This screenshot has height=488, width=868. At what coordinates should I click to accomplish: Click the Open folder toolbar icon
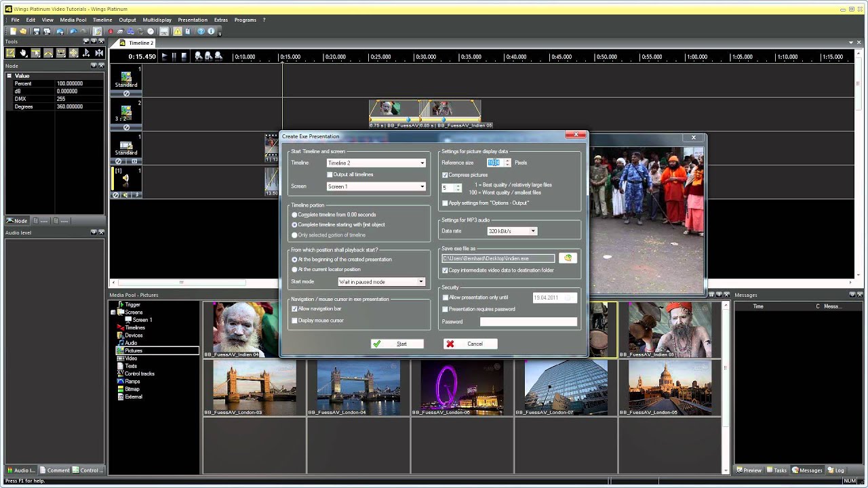(x=23, y=31)
